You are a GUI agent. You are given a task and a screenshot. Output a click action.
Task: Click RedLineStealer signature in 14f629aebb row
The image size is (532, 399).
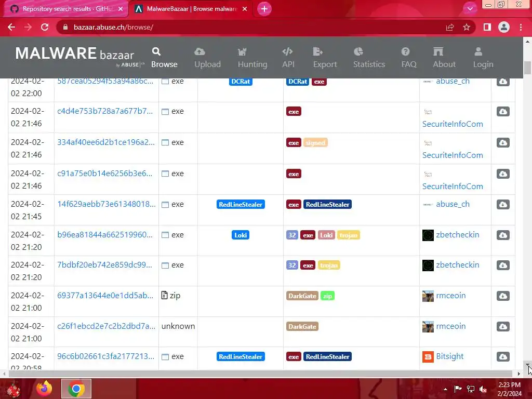point(241,204)
